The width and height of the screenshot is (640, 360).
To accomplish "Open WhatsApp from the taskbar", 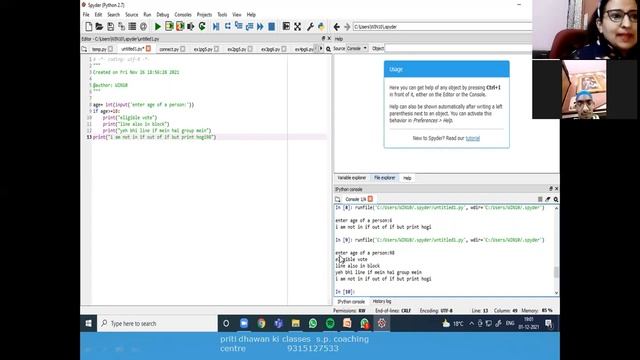I will [x=313, y=323].
